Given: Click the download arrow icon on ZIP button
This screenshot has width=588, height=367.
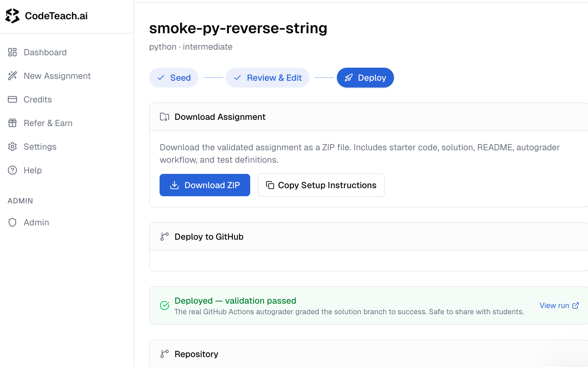Looking at the screenshot, I should point(174,185).
